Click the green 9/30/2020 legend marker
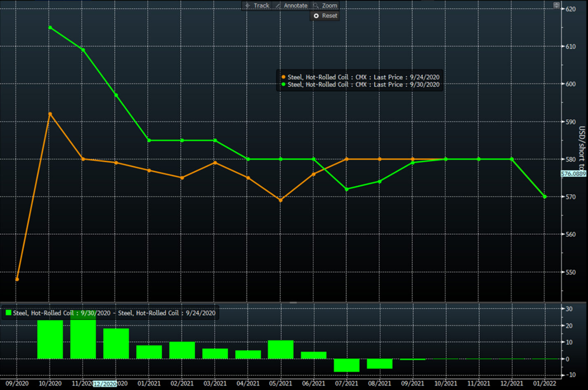Screen dimensions: 588x390 [283, 85]
